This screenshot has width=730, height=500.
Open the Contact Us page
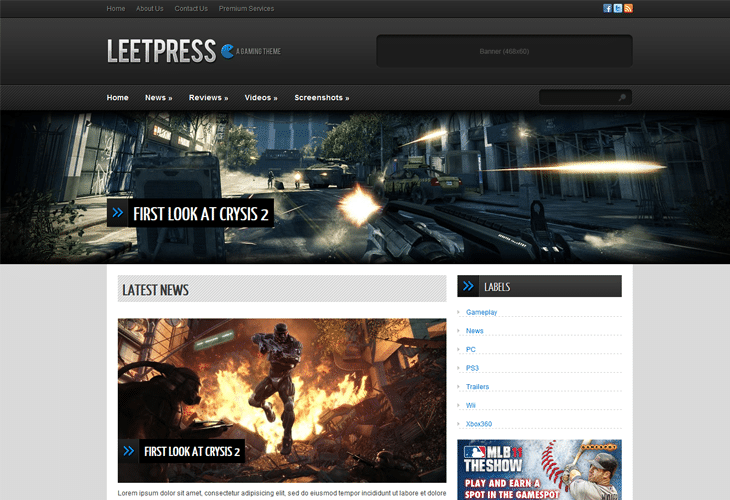coord(191,8)
